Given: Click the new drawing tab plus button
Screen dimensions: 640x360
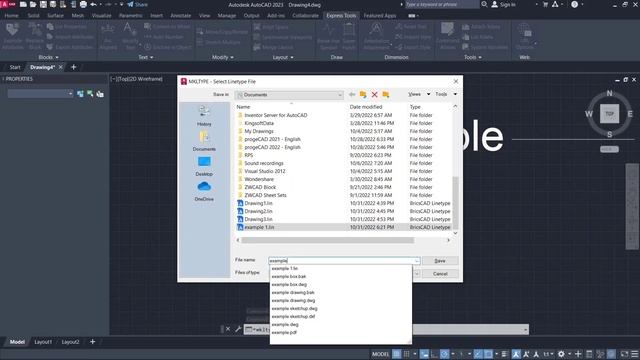Looking at the screenshot, I should [73, 67].
